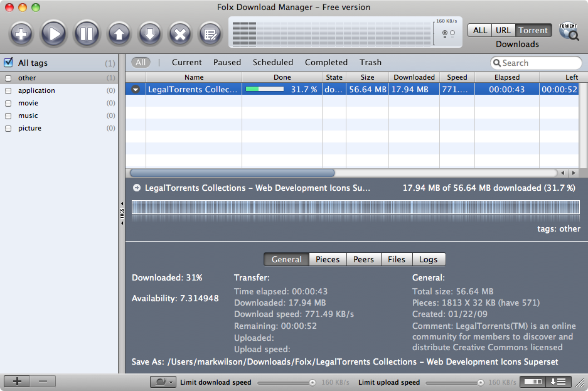Pause the download using the pause icon
Viewport: 588px width, 391px height.
pos(87,33)
